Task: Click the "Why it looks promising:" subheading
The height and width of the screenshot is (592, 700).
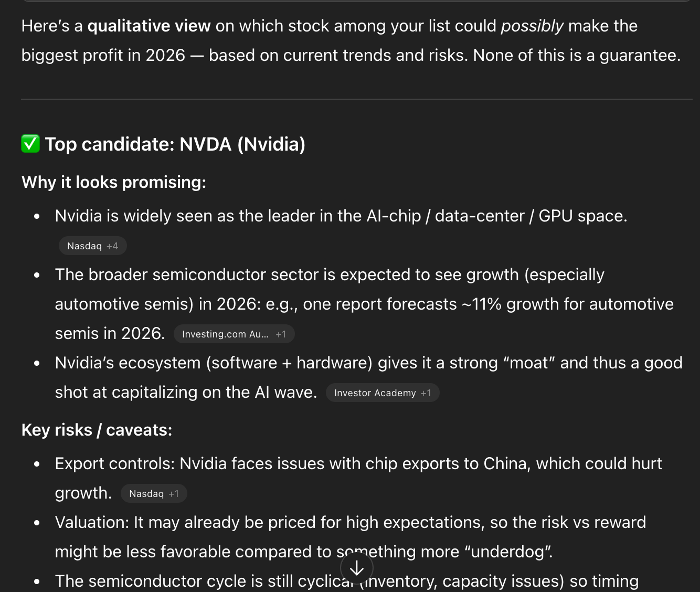Action: 114,182
